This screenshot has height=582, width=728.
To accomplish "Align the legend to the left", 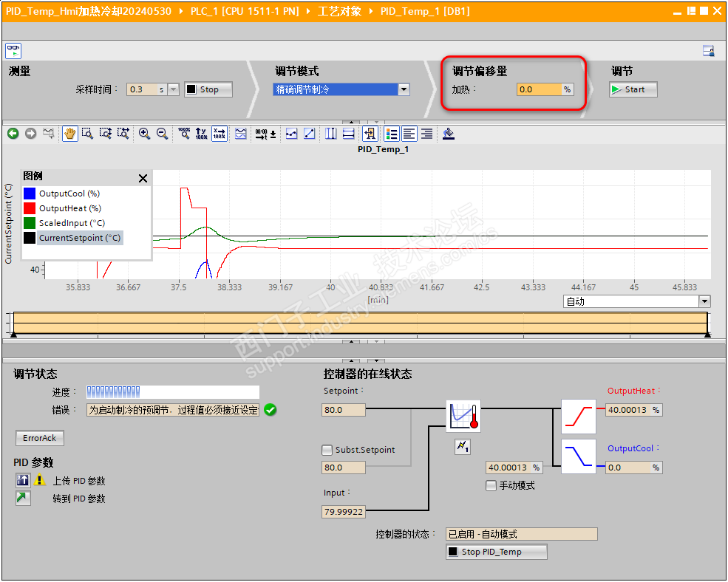I will tap(409, 134).
